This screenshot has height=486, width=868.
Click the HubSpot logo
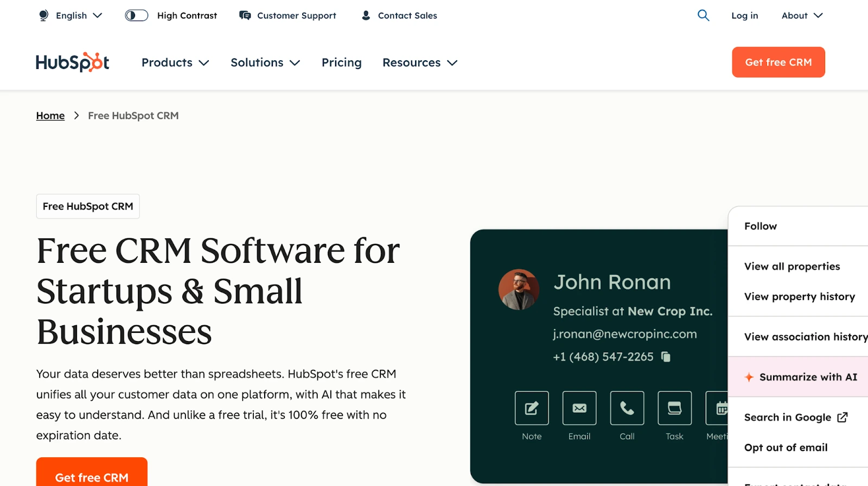tap(73, 62)
